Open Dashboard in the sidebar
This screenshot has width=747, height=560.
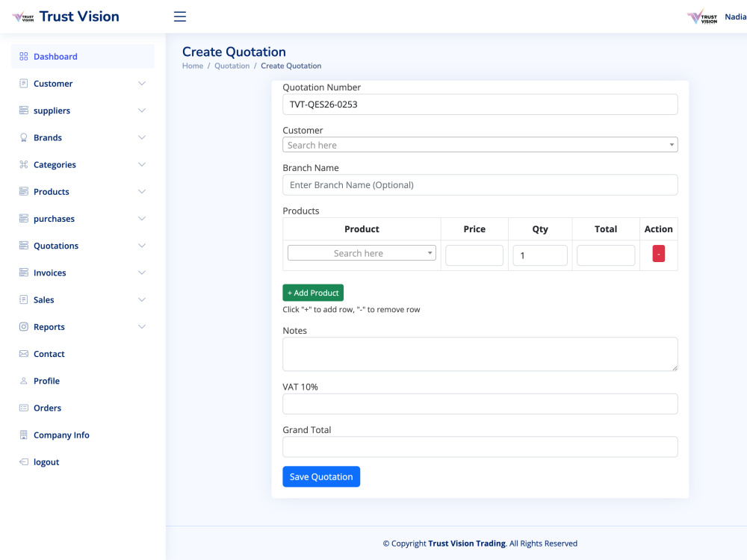tap(82, 56)
